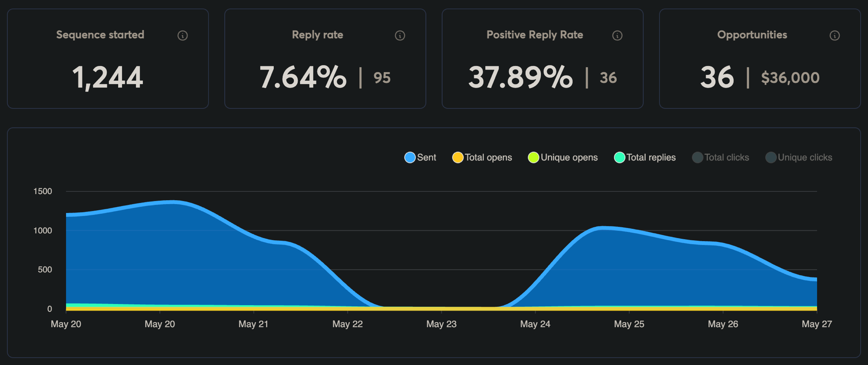Select the 37.89% positive reply rate
This screenshot has width=868, height=365.
(520, 78)
